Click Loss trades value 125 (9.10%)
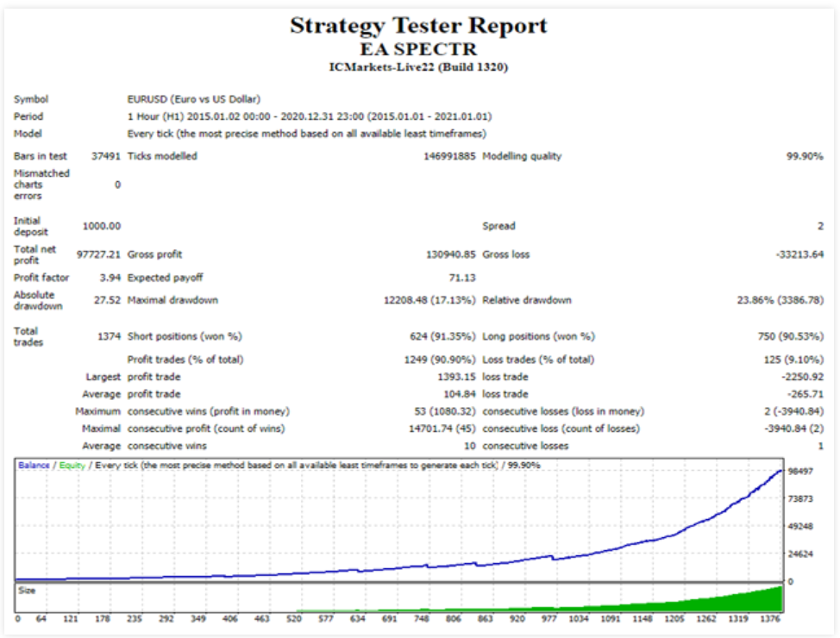 pos(794,360)
